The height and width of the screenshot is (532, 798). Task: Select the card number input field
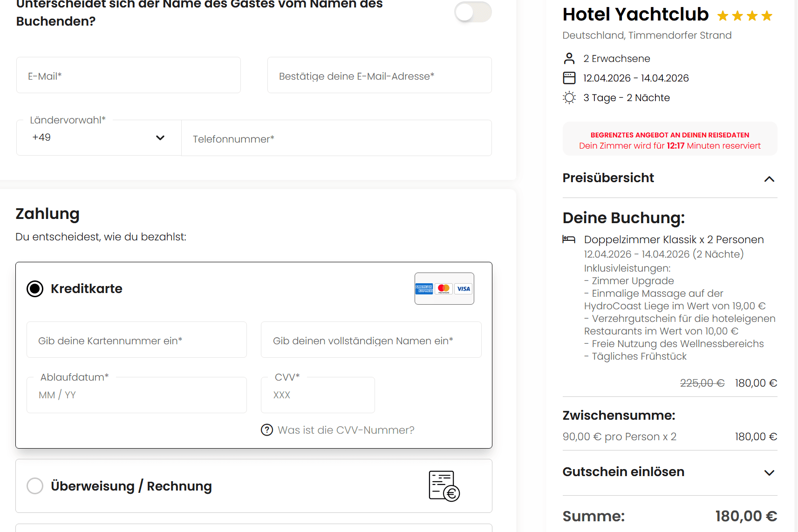(136, 341)
